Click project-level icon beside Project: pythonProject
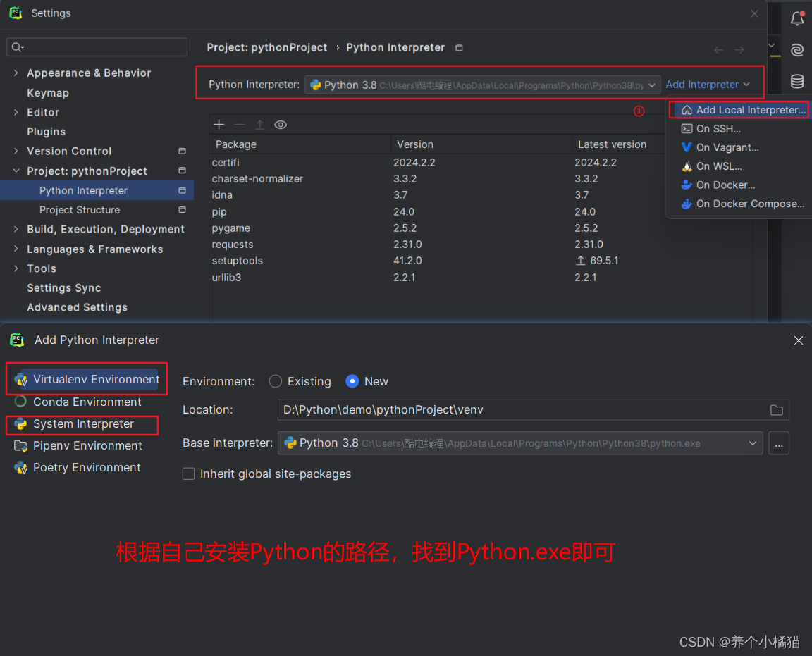 pyautogui.click(x=183, y=171)
